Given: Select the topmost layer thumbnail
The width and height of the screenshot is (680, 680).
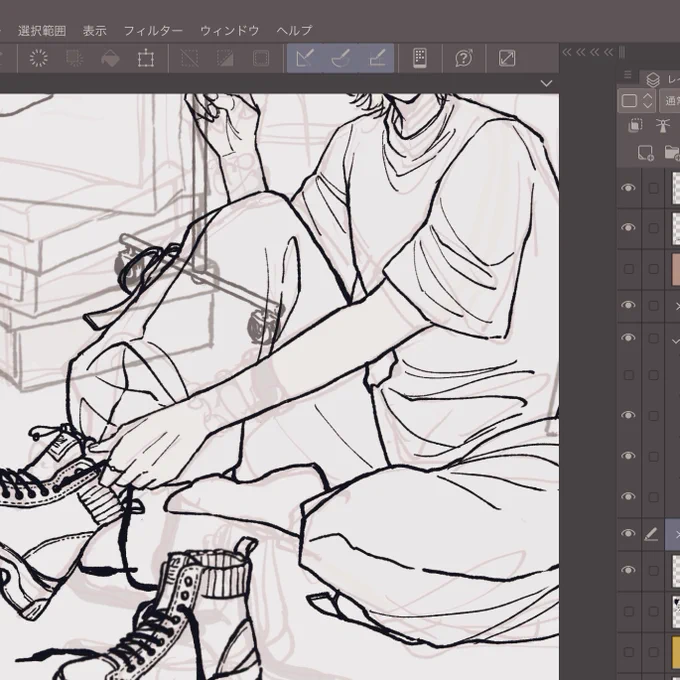Looking at the screenshot, I should (676, 188).
